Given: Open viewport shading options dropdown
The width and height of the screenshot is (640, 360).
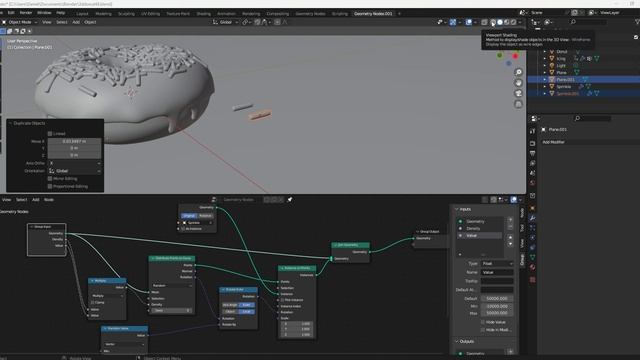Looking at the screenshot, I should [520, 22].
